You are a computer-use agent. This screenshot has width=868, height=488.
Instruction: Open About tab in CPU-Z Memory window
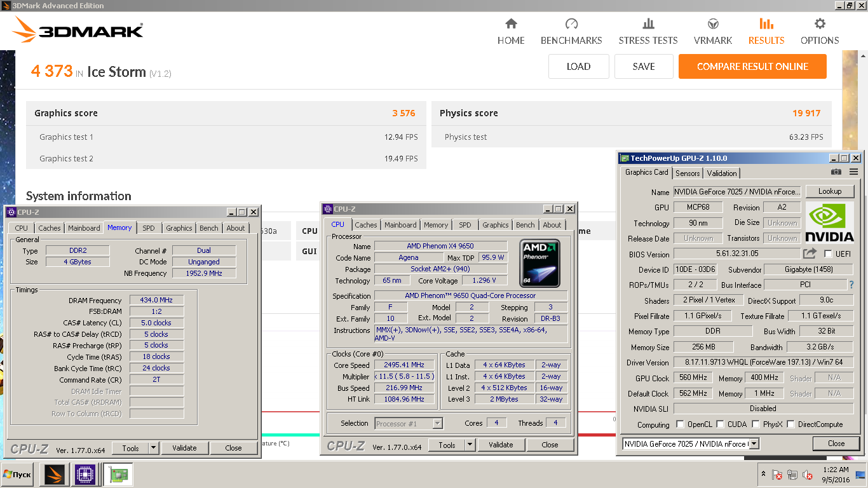click(x=236, y=228)
